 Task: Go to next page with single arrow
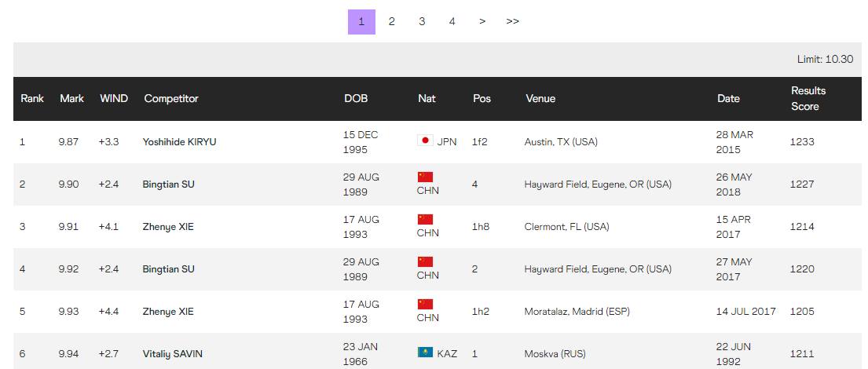(x=482, y=21)
